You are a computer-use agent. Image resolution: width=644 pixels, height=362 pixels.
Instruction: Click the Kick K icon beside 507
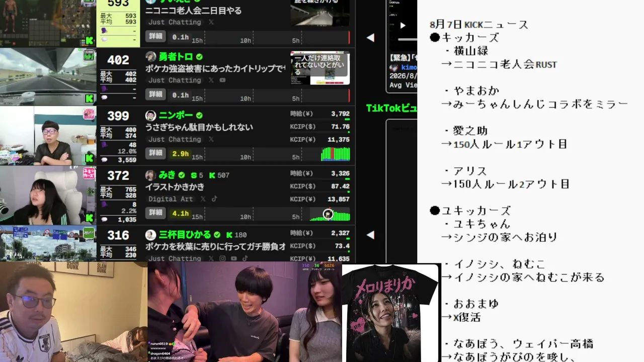212,175
